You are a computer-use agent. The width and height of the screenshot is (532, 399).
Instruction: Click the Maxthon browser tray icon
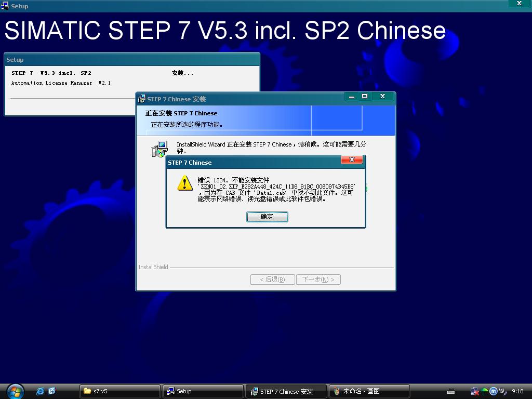(494, 392)
